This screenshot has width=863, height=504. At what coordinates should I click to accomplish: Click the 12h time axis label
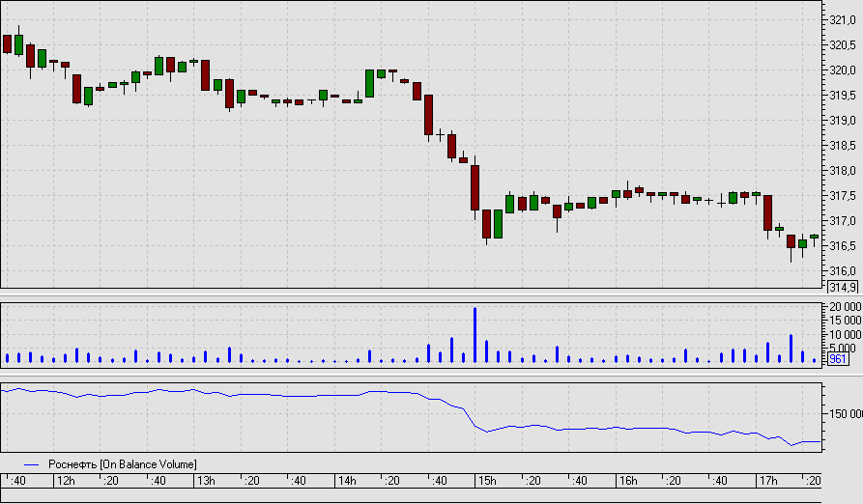coord(66,481)
